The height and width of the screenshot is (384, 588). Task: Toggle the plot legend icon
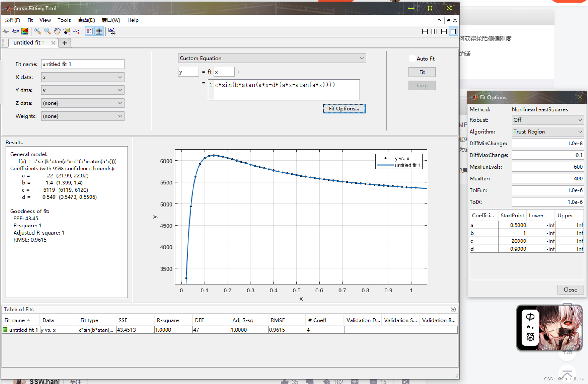(89, 31)
